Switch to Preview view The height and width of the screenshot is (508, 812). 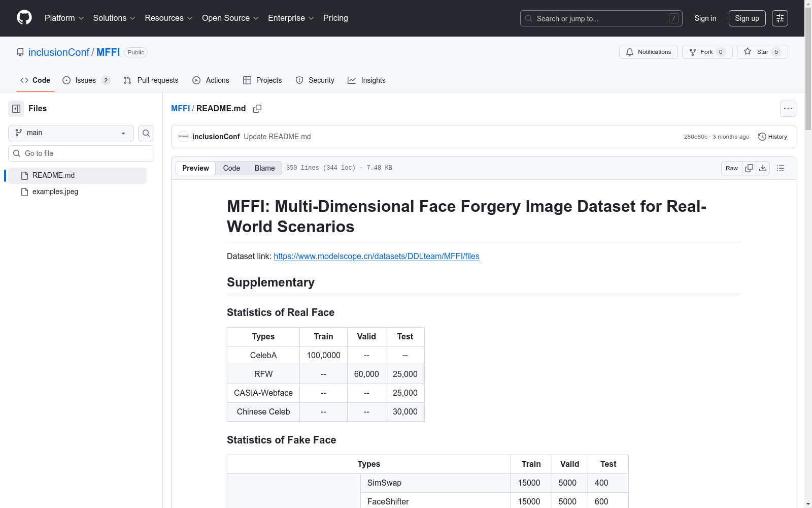195,168
